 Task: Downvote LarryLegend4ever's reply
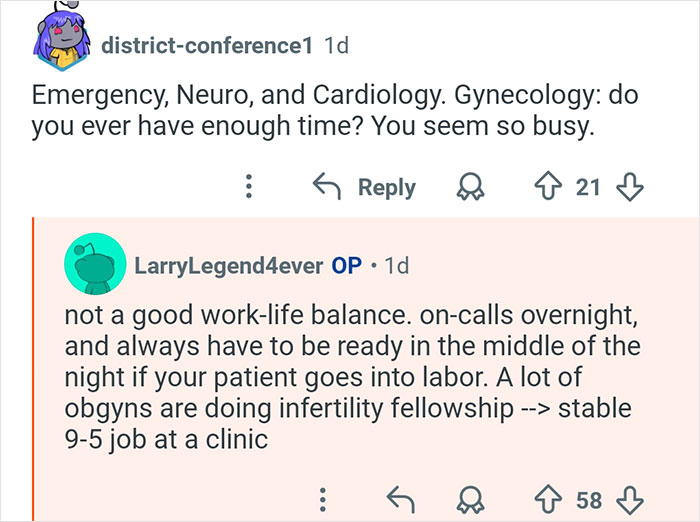tap(632, 500)
